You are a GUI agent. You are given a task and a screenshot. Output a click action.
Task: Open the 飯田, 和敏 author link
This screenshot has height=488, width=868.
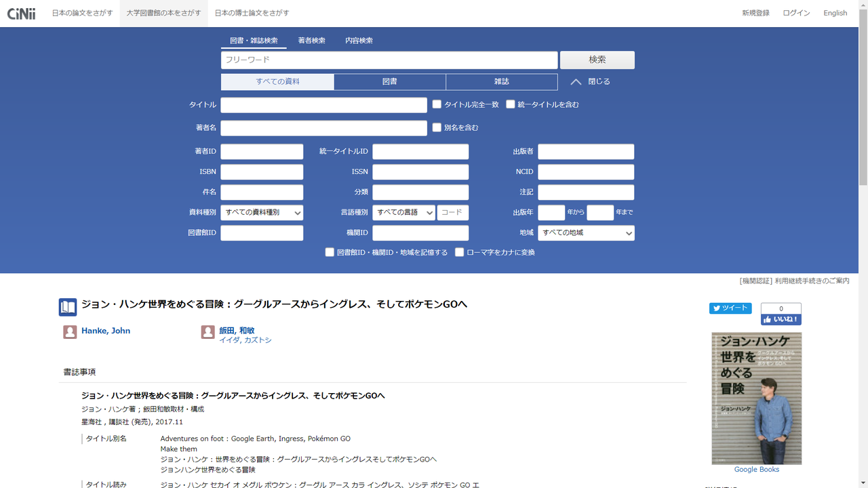coord(237,331)
